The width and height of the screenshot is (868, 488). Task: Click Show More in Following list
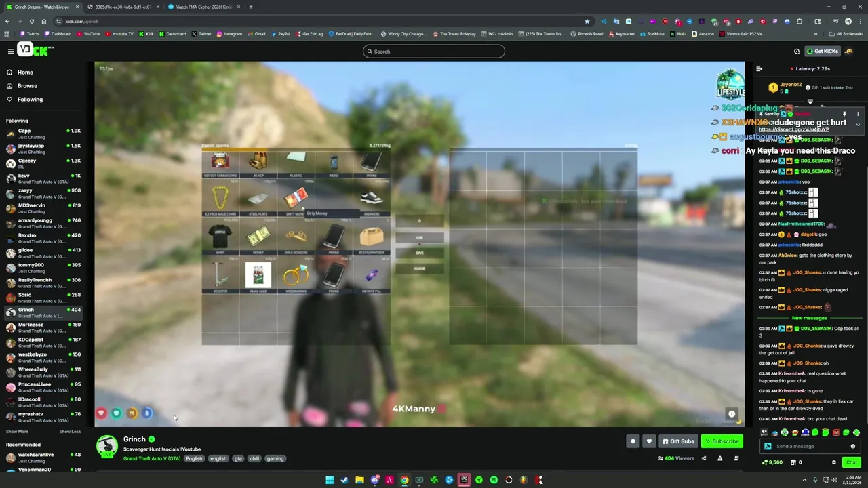pos(17,432)
